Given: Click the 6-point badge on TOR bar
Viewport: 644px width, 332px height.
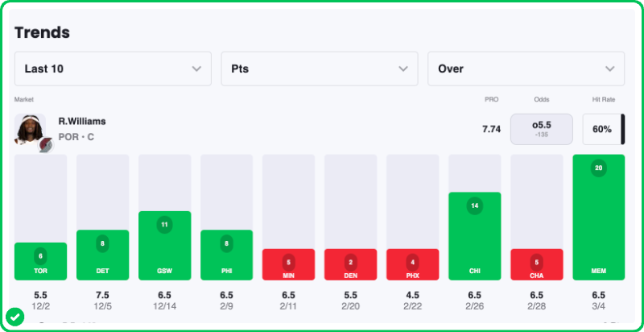Looking at the screenshot, I should click(40, 255).
